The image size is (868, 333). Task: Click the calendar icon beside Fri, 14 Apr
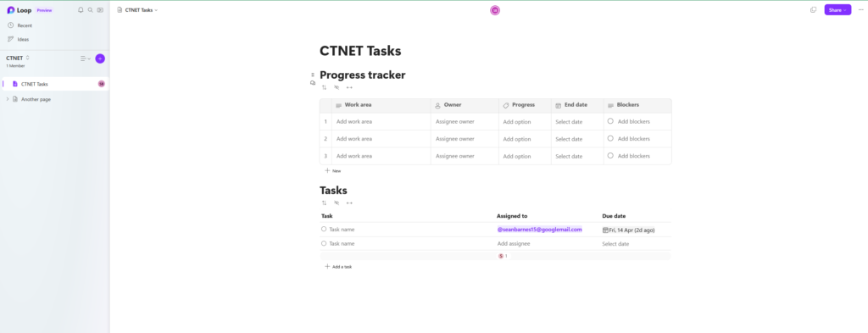pos(605,230)
